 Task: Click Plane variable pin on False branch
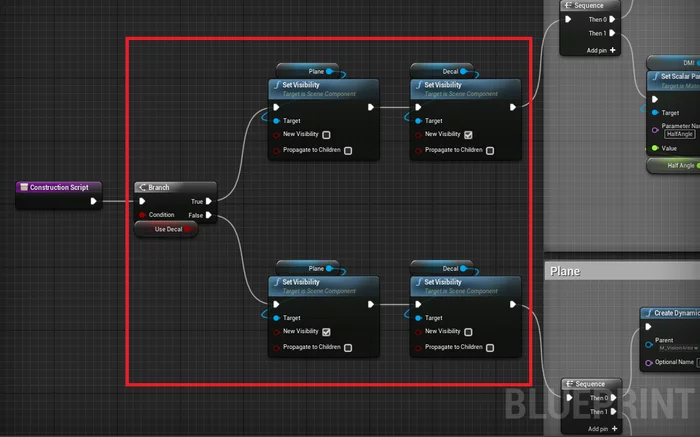click(329, 268)
